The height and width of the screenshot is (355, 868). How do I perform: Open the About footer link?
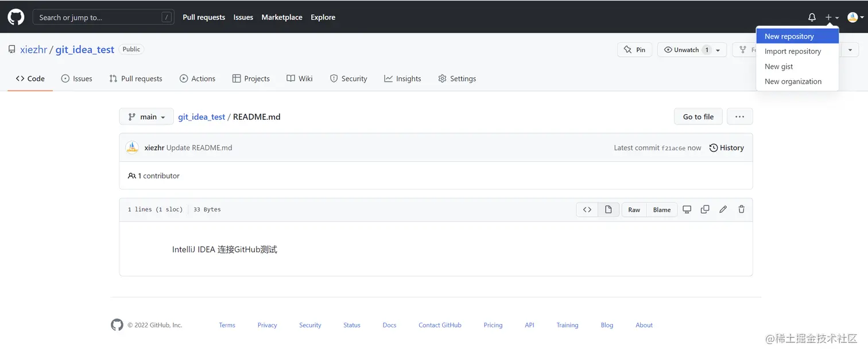(644, 325)
